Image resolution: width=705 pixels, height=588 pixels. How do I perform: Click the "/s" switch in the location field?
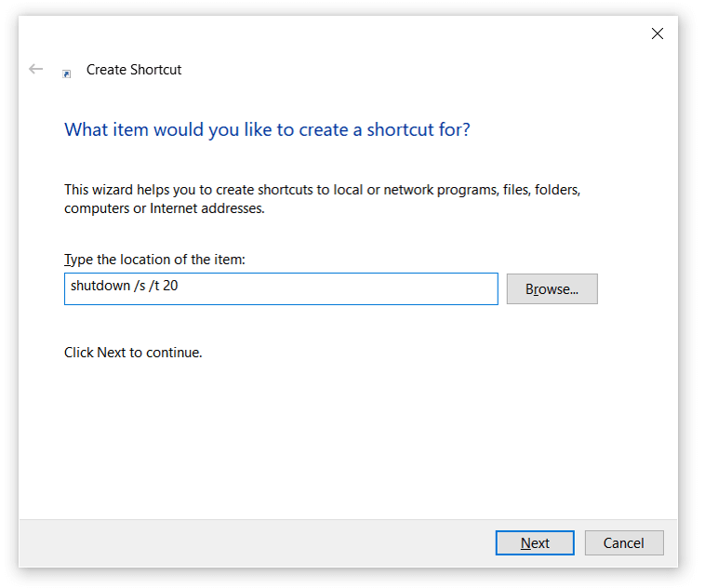tap(140, 287)
